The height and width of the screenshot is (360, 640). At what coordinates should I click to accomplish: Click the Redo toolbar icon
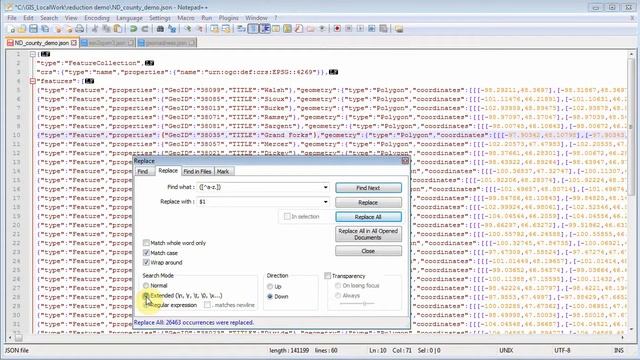click(x=145, y=29)
